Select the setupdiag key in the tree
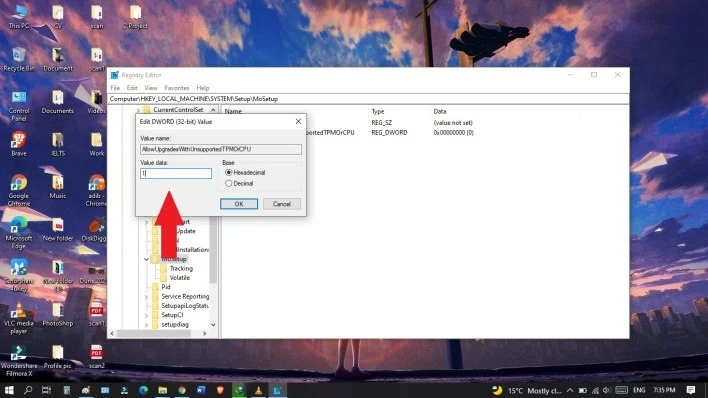This screenshot has width=708, height=398. (x=175, y=325)
